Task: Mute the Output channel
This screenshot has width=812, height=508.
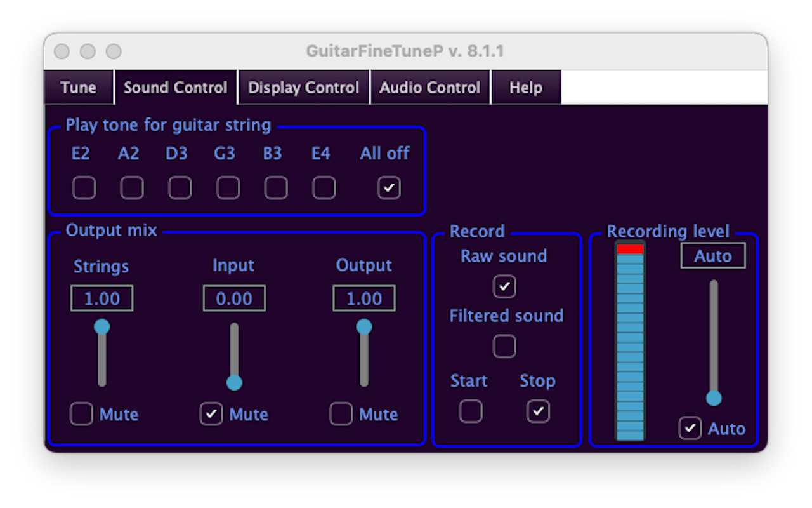Action: coord(341,414)
